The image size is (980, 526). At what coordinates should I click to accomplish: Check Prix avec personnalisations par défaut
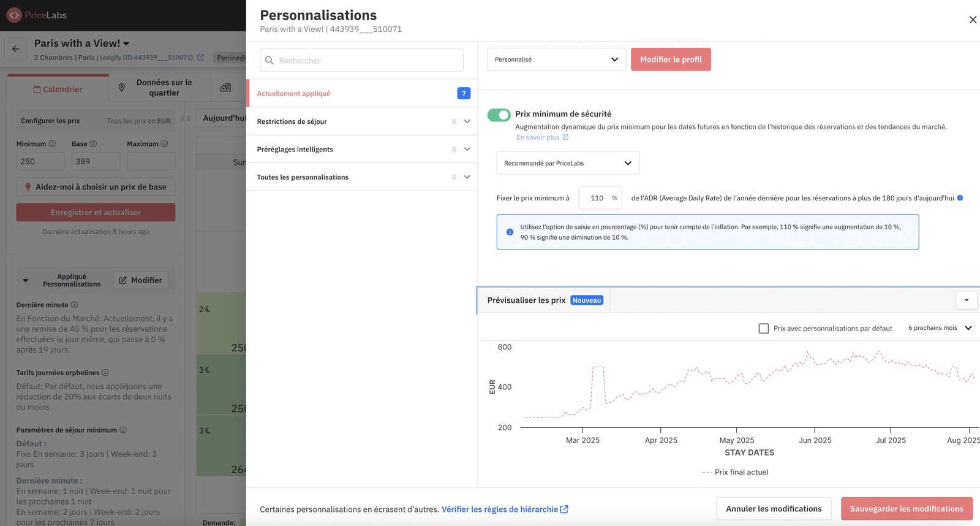tap(764, 329)
